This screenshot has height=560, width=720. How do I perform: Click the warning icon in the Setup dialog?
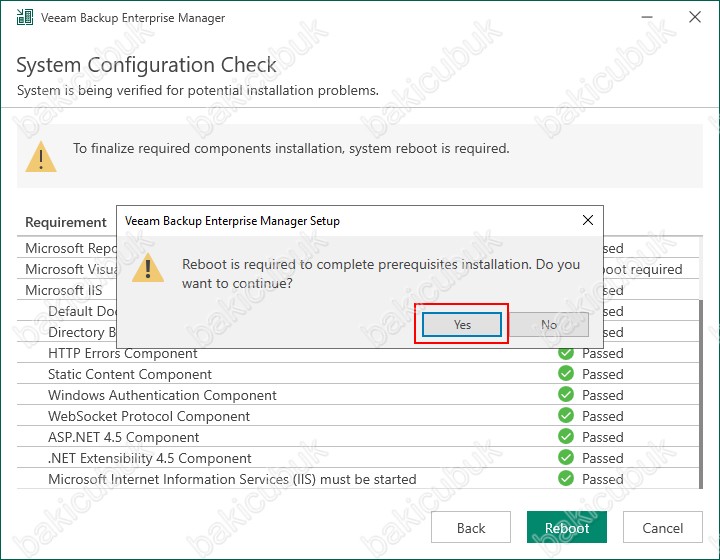[148, 268]
